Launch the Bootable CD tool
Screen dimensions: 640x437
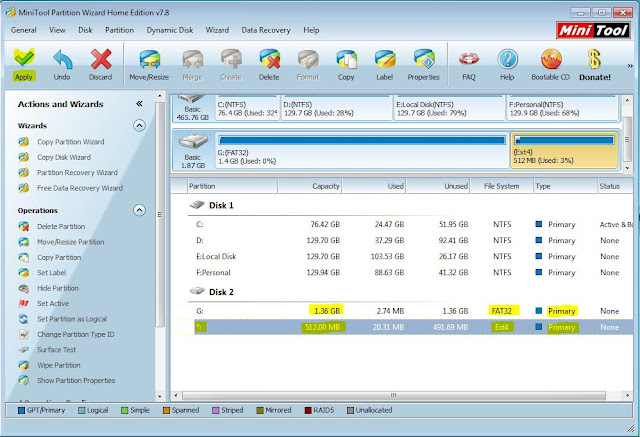pos(551,64)
